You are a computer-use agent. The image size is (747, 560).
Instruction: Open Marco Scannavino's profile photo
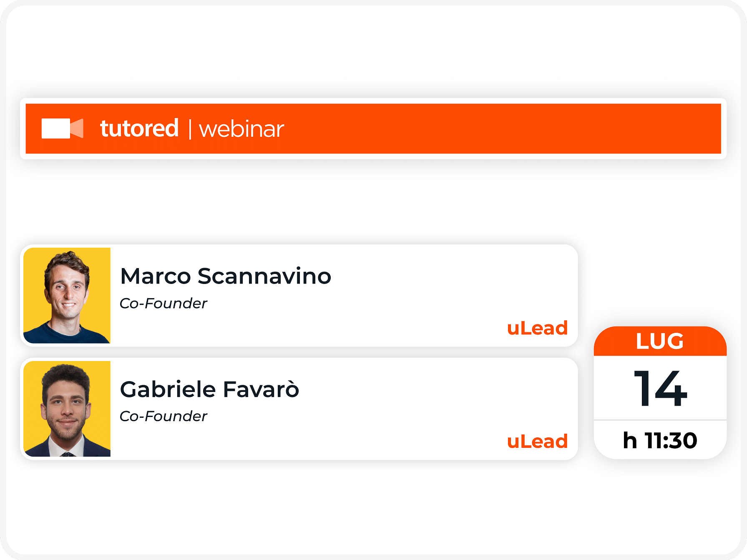pyautogui.click(x=67, y=296)
